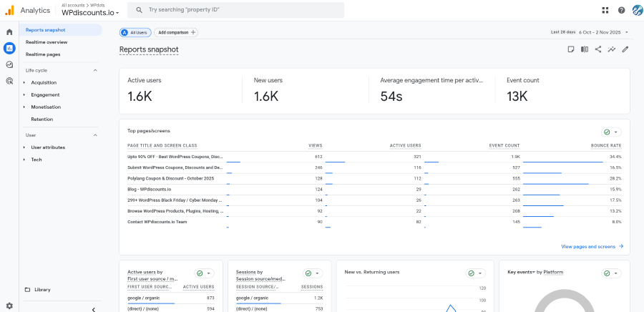Open the date range dropdown arrow
This screenshot has height=312, width=644.
tap(627, 32)
